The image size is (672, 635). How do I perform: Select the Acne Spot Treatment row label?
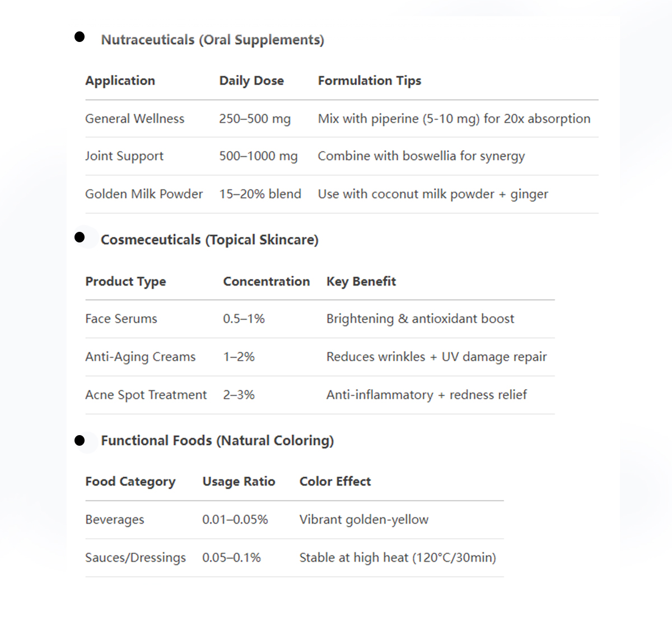(146, 395)
